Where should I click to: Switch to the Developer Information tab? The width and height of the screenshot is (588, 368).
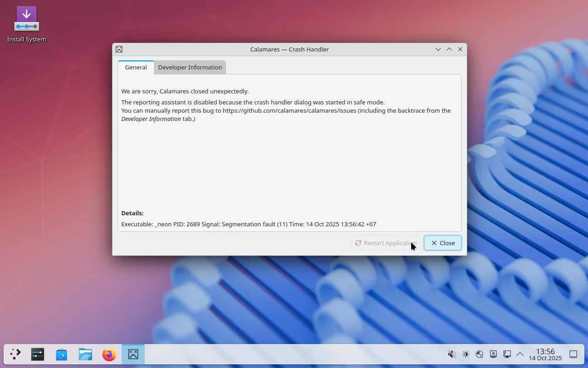pyautogui.click(x=190, y=67)
